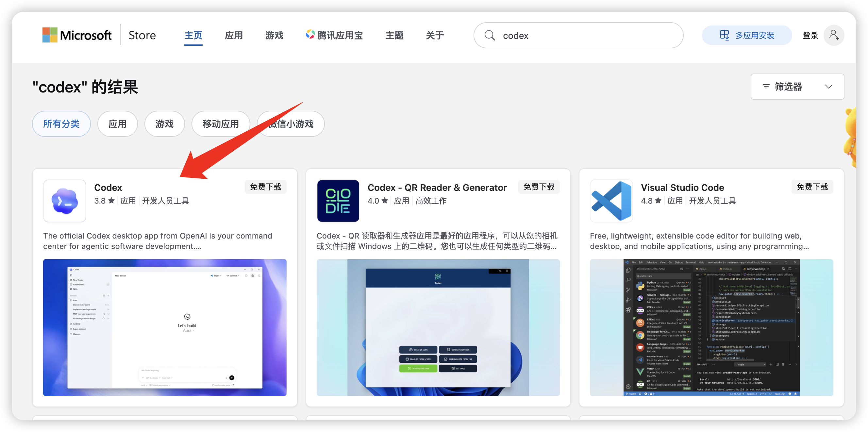Open the 游戏 navigation tab
The width and height of the screenshot is (868, 432).
coord(274,35)
